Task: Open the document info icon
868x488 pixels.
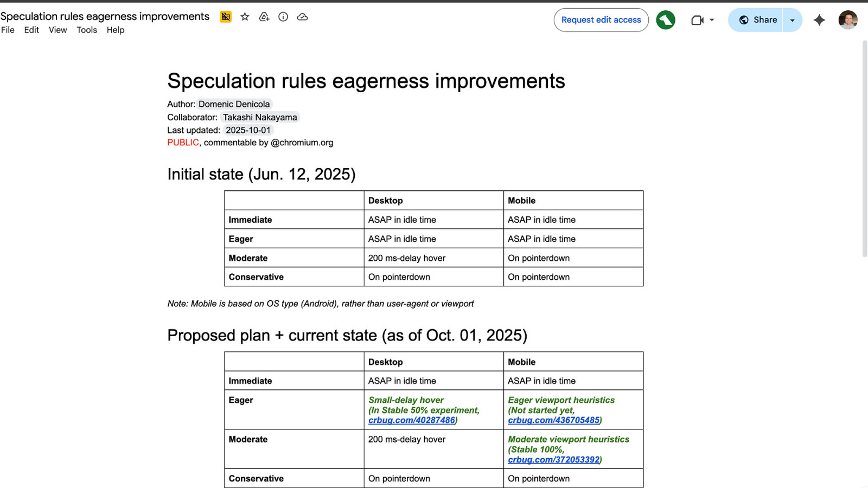Action: (x=283, y=17)
